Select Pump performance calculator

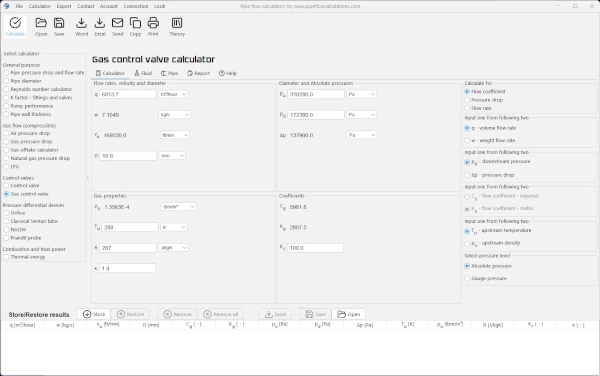pos(28,106)
